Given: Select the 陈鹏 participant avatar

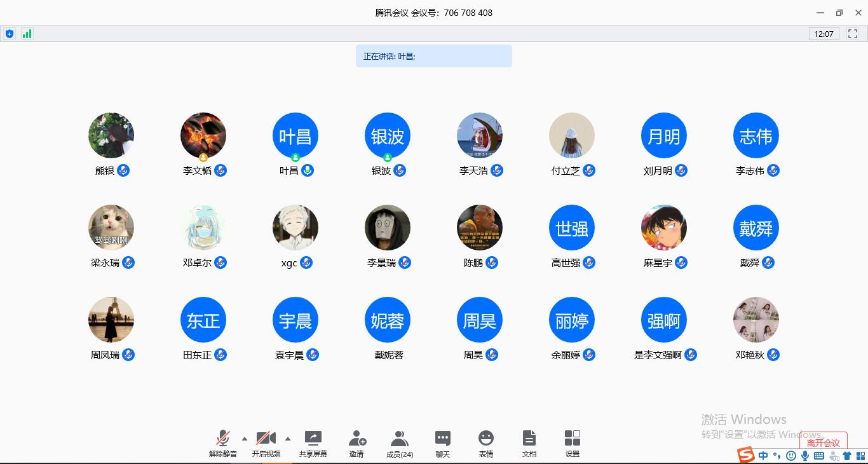Looking at the screenshot, I should click(x=480, y=228).
